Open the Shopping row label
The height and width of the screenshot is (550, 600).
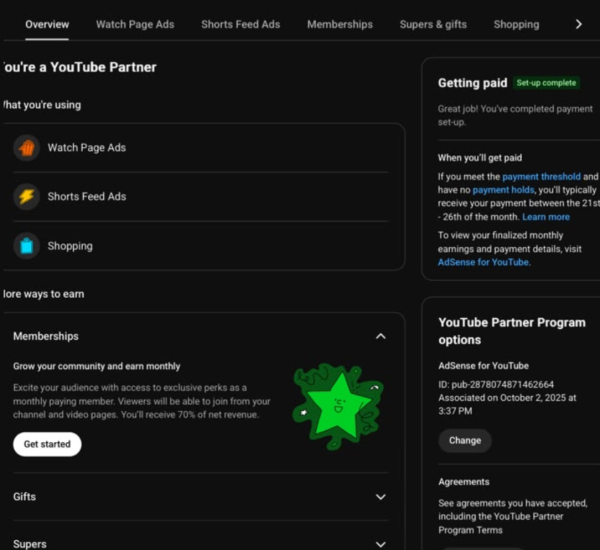pos(70,246)
